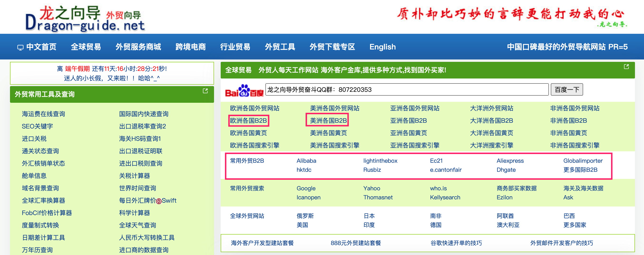Screen dimensions: 644x255
Task: Click 更多国家 link
Action: (x=575, y=225)
